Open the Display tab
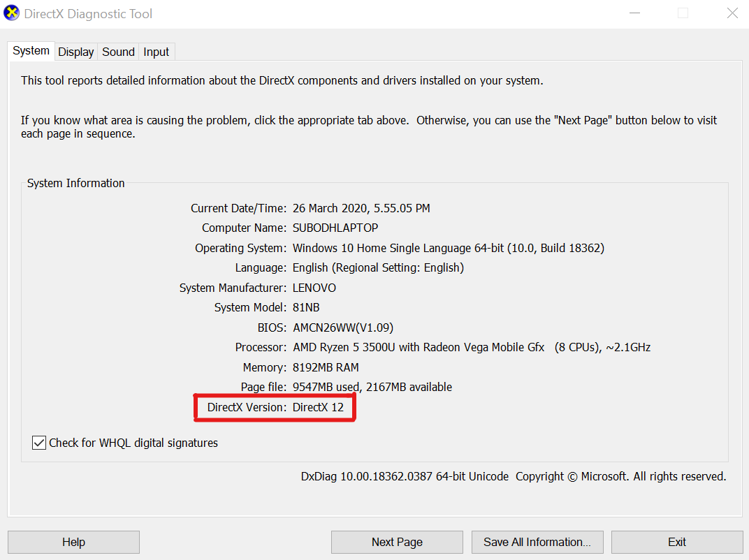Image resolution: width=749 pixels, height=560 pixels. (x=75, y=52)
